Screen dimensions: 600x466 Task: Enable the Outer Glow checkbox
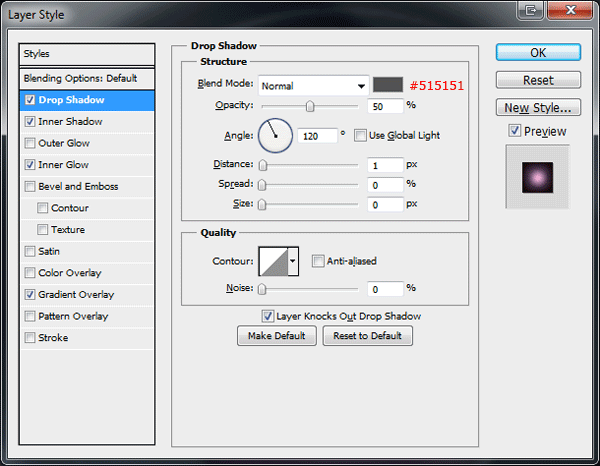30,143
